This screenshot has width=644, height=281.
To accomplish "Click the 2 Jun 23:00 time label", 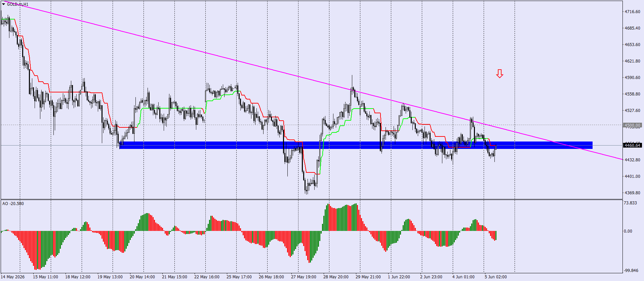I will pos(431,277).
